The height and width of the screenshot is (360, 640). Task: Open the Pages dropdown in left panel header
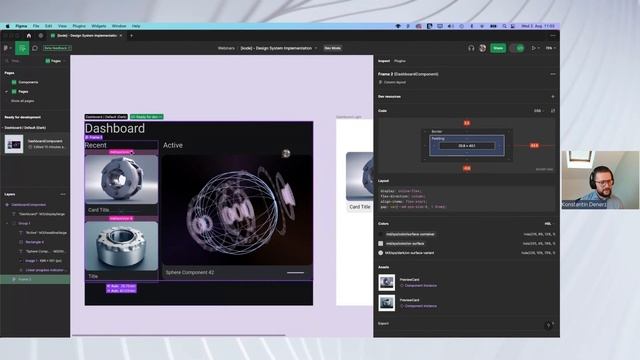[x=56, y=61]
